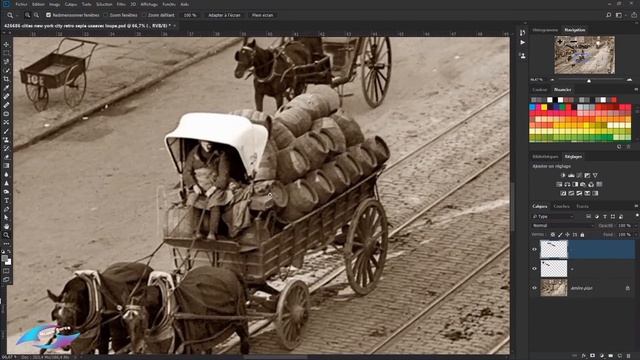
Task: Add a Hue/Saturation adjustment
Action: (x=559, y=184)
